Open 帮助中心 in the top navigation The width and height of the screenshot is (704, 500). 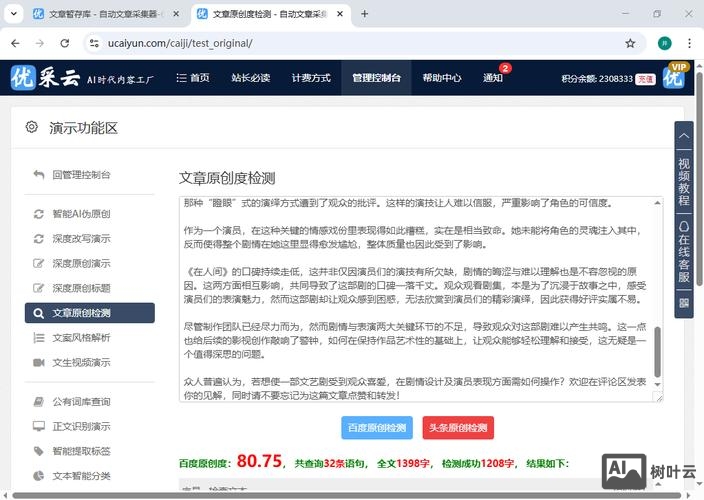click(x=442, y=78)
